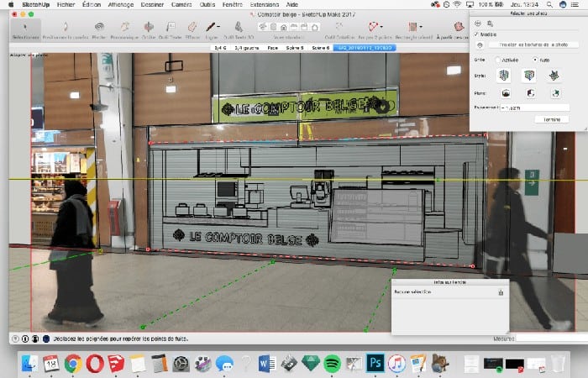Image resolution: width=588 pixels, height=378 pixels.
Task: Open the Édition menu
Action: (92, 4)
